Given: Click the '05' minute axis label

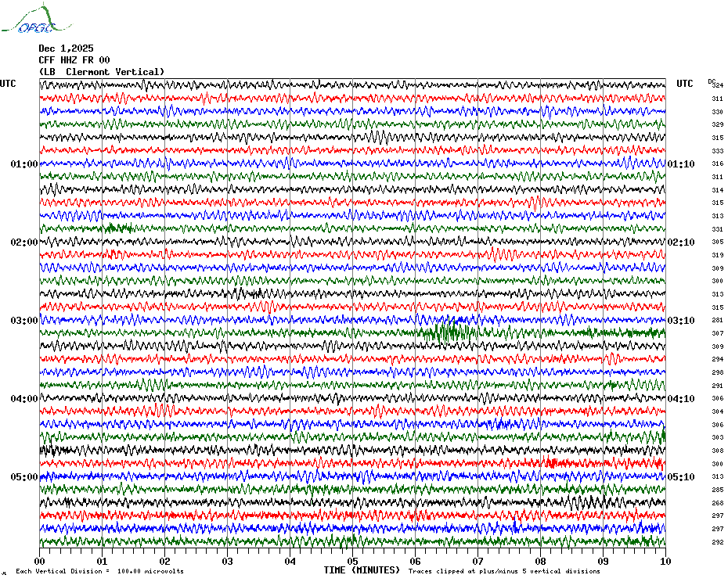Looking at the screenshot, I should point(353,561).
